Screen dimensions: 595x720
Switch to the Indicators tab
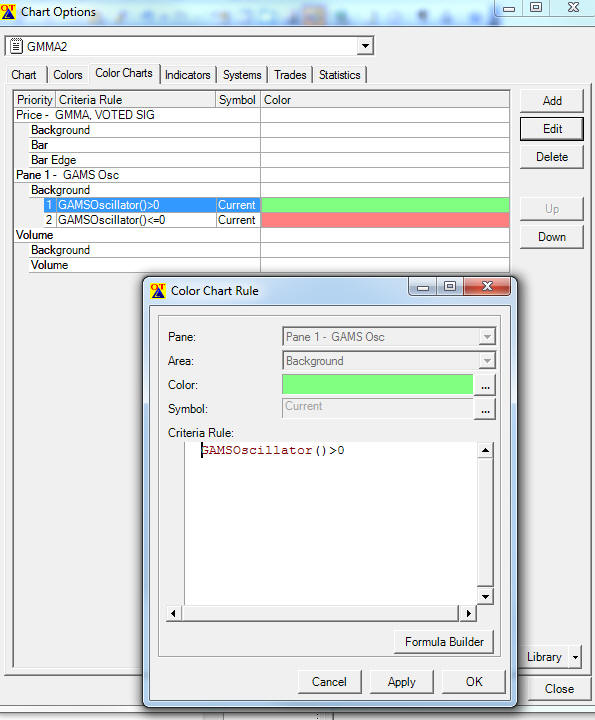coord(187,75)
